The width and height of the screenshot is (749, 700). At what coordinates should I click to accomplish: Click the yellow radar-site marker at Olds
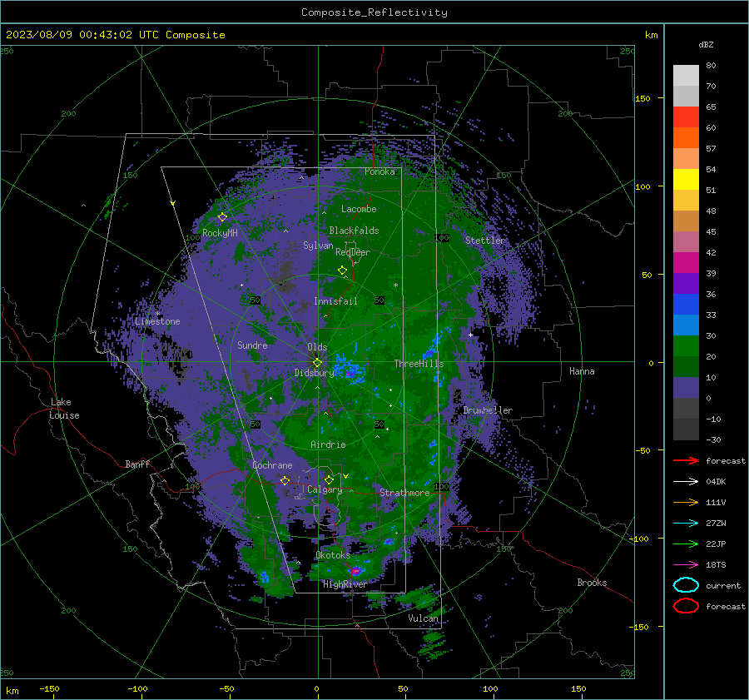point(317,362)
